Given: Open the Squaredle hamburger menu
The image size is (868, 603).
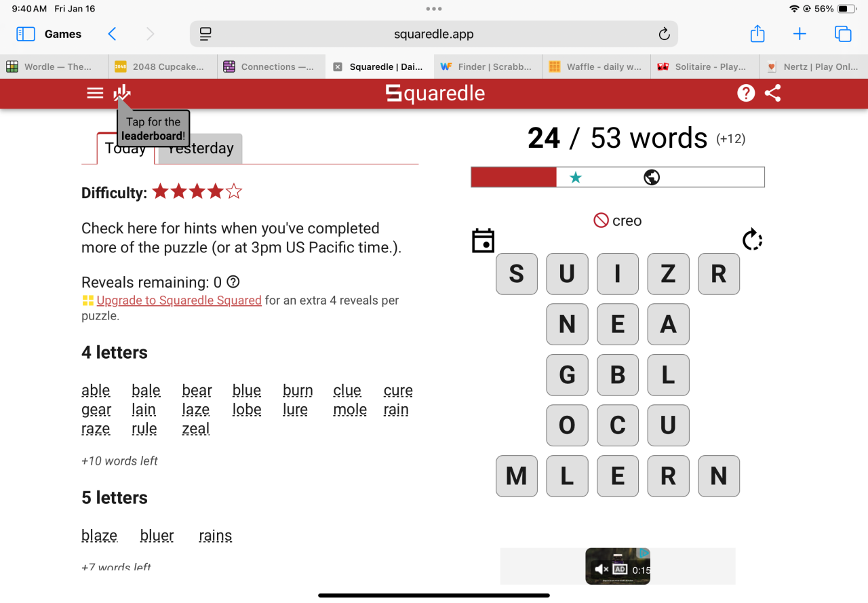Looking at the screenshot, I should [x=95, y=94].
